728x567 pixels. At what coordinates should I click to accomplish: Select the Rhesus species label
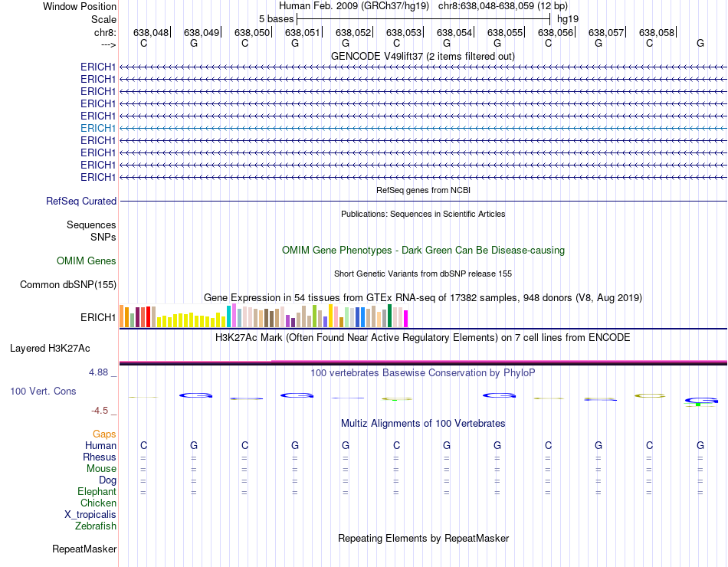(100, 457)
